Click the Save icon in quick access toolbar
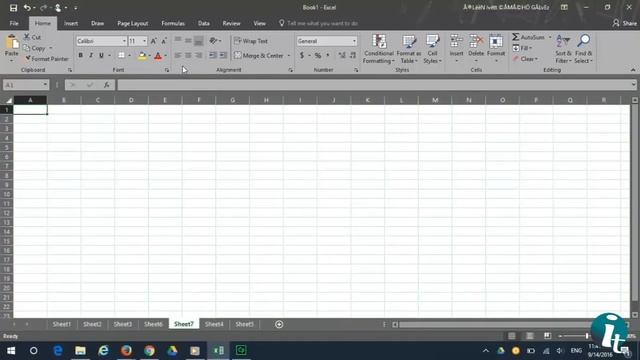Viewport: 640px width, 360px height. pyautogui.click(x=13, y=8)
